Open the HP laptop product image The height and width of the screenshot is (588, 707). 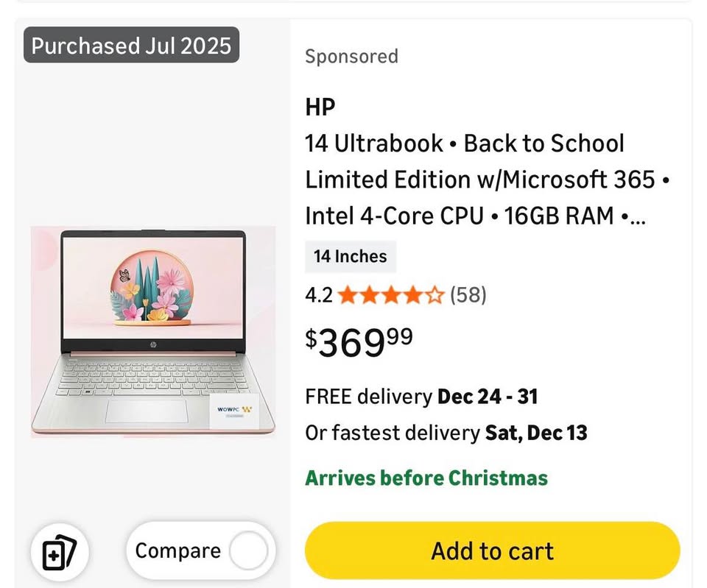tap(152, 333)
